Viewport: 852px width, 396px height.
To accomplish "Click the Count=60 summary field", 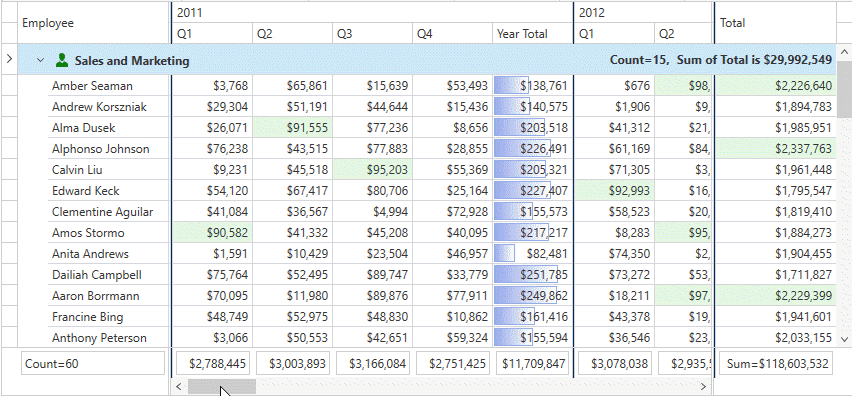I will (92, 363).
